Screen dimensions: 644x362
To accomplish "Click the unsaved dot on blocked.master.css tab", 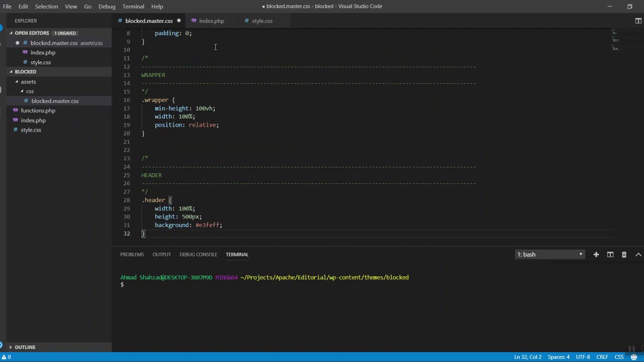I will tap(179, 21).
